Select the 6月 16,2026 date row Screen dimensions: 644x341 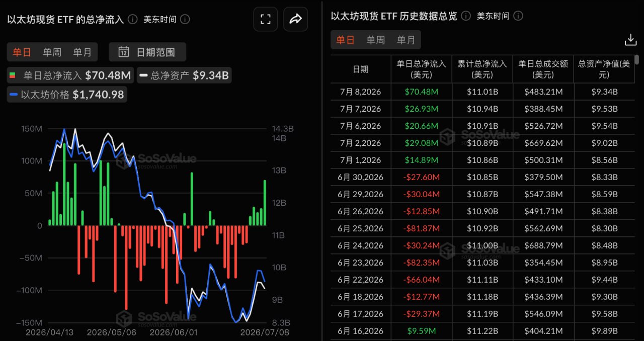pos(361,331)
